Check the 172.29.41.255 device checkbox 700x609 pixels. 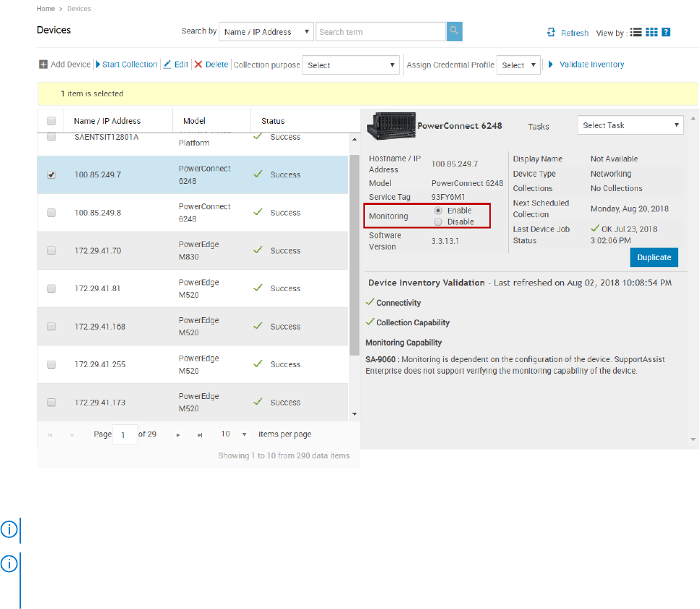point(51,364)
